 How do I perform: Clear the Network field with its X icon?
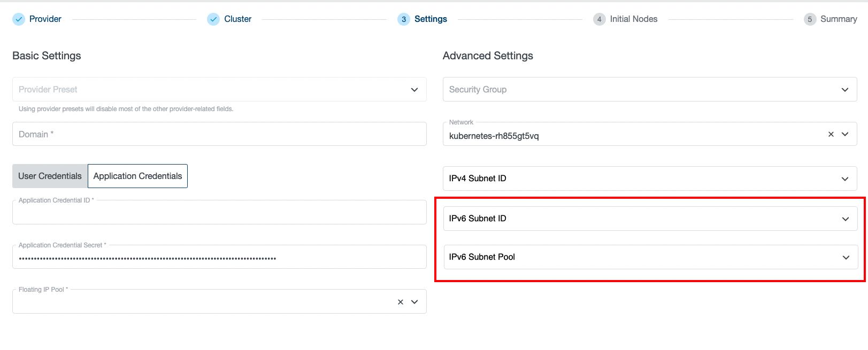(x=831, y=135)
